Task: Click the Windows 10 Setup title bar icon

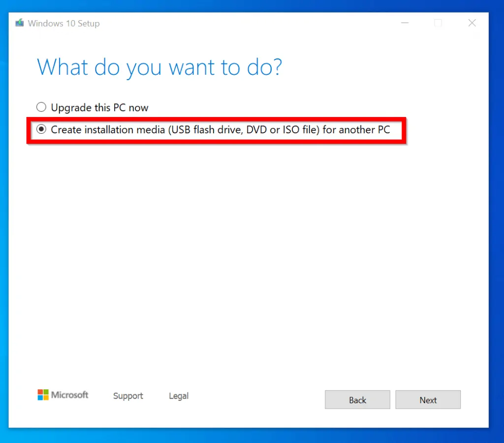Action: coord(20,23)
